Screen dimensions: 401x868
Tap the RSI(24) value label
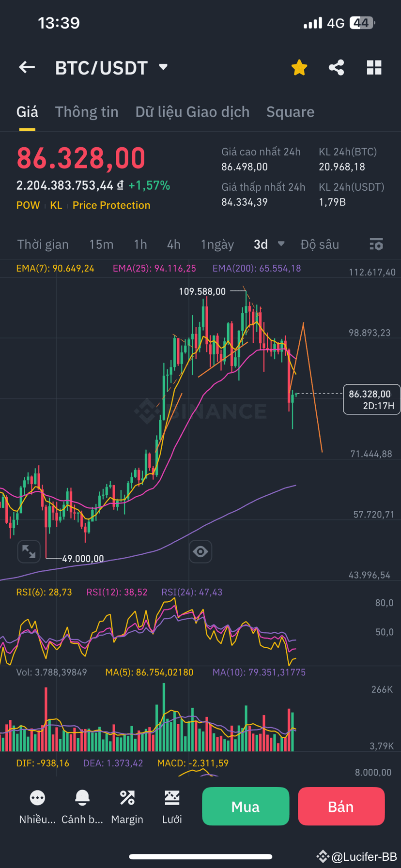click(192, 592)
